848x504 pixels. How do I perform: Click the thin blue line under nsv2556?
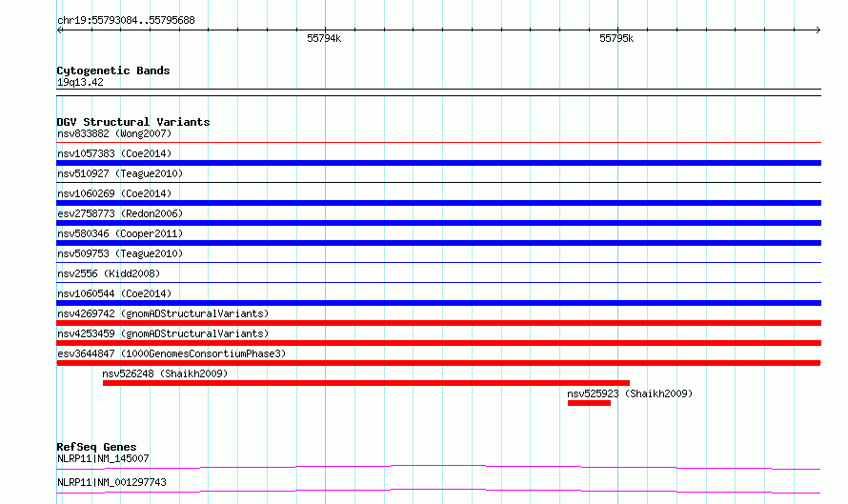tap(438, 283)
